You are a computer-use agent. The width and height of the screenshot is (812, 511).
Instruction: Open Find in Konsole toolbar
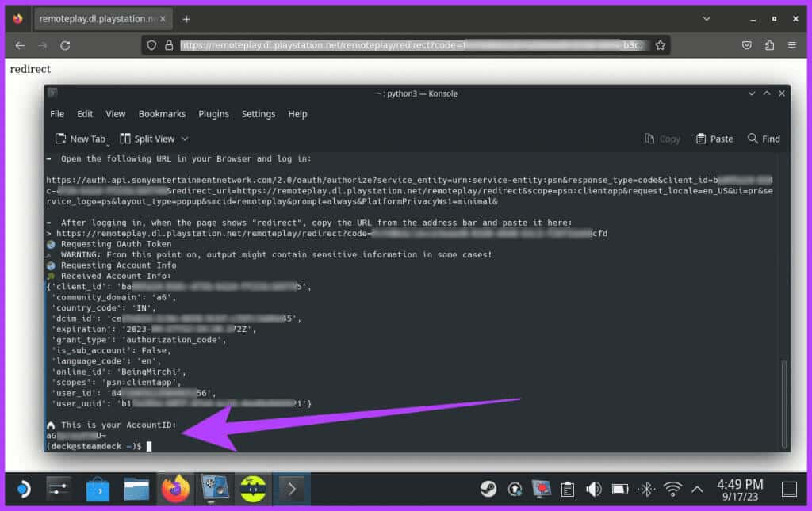click(x=764, y=139)
